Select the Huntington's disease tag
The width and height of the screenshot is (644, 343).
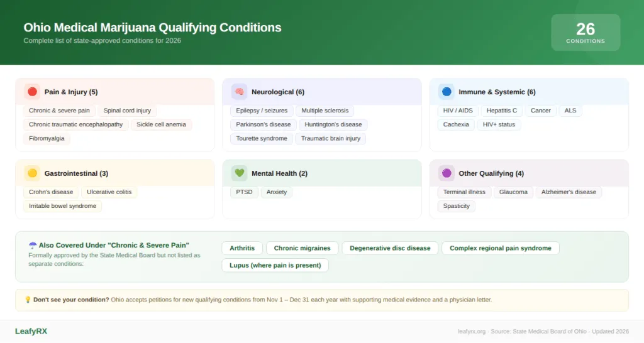point(333,125)
